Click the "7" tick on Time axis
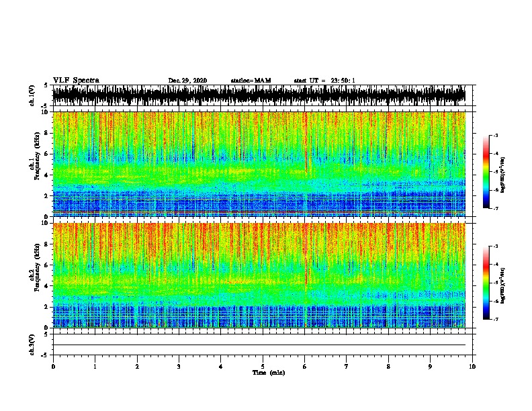The height and width of the screenshot is (411, 532). tap(347, 367)
